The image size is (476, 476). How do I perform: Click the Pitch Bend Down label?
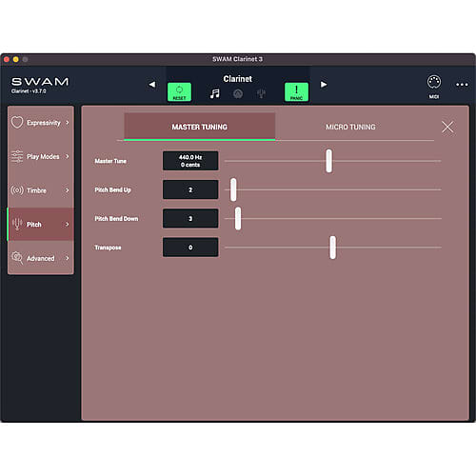[x=116, y=219]
